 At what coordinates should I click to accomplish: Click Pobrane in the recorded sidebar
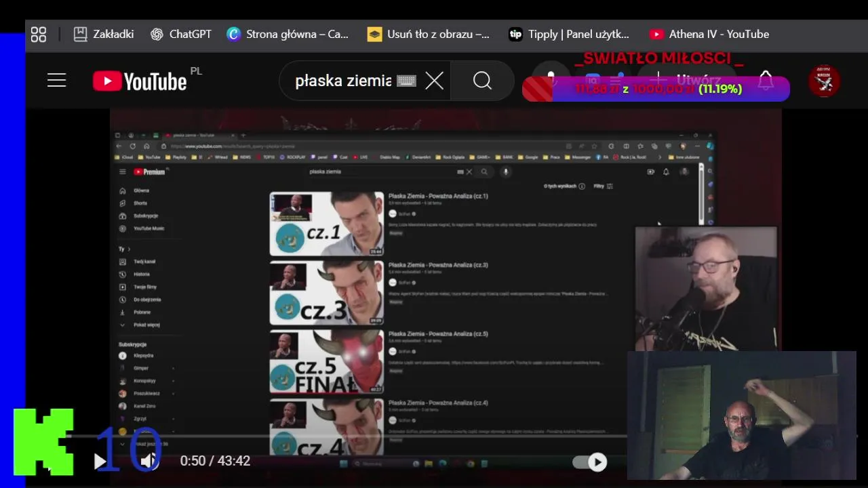[x=142, y=312]
